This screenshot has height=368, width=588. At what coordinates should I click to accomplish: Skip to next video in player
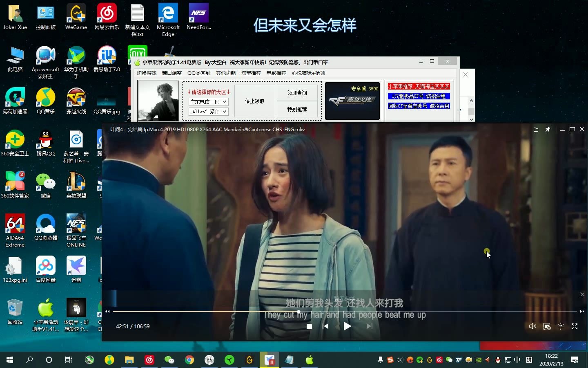coord(369,326)
